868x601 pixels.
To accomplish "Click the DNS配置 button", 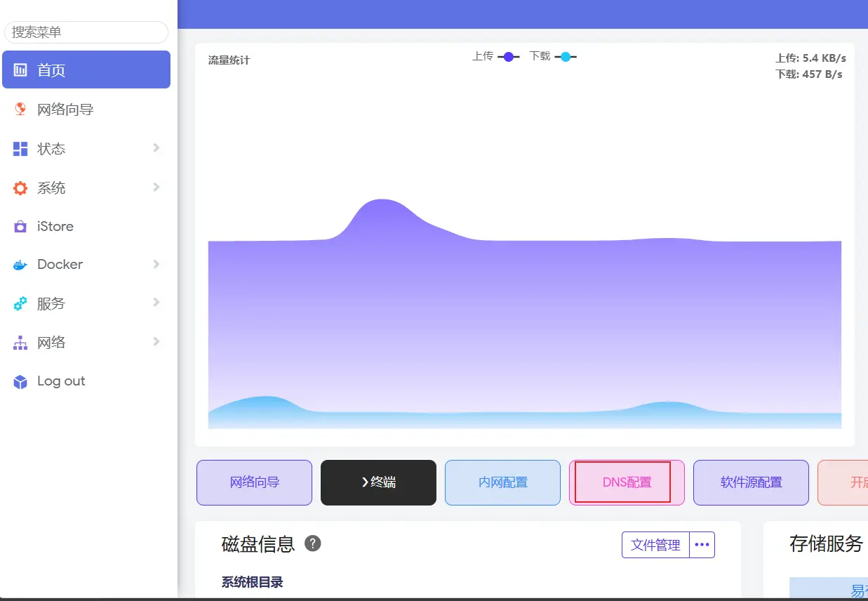I will pos(627,482).
